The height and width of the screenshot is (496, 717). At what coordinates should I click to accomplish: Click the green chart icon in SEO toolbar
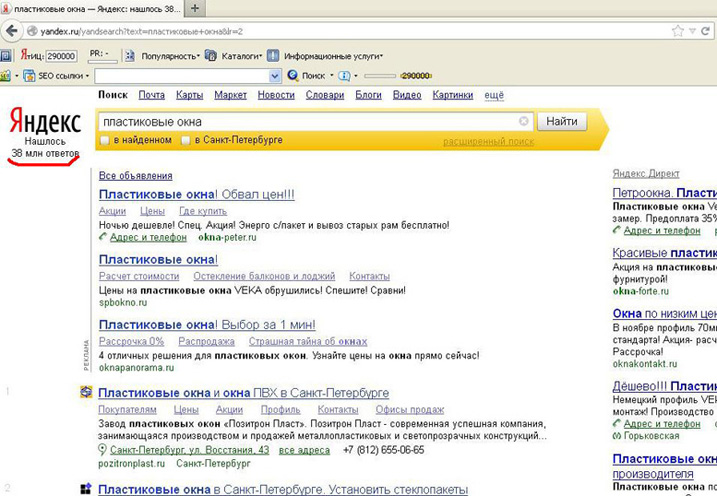pyautogui.click(x=5, y=75)
